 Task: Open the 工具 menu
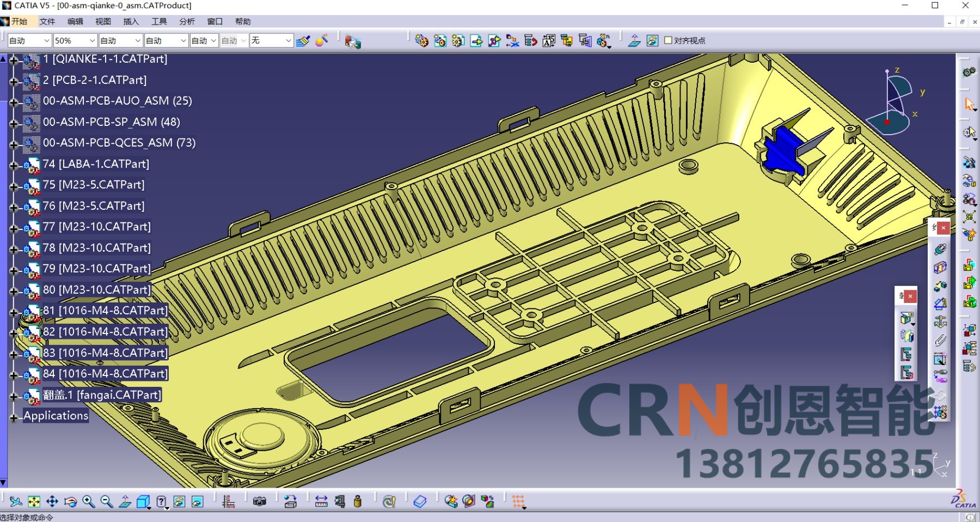click(x=159, y=22)
